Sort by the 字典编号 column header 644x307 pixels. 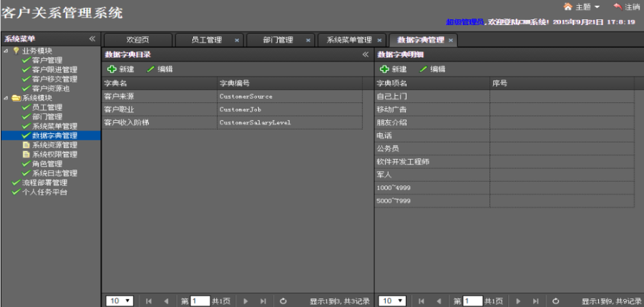pyautogui.click(x=290, y=84)
